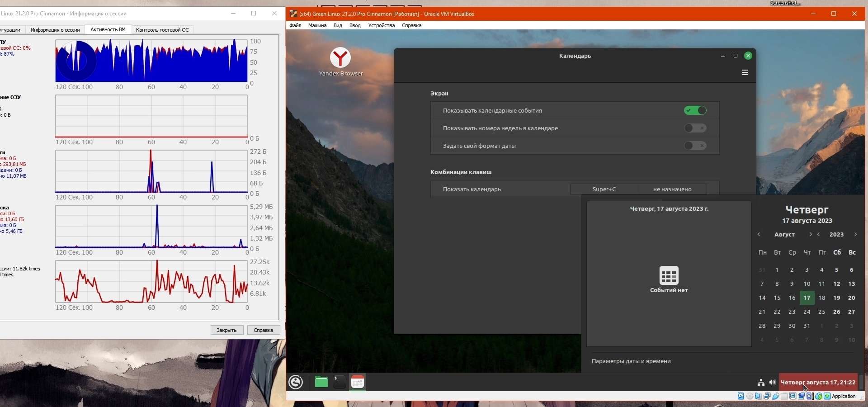Click the shared folders status icon
Image resolution: width=868 pixels, height=407 pixels.
coord(784,396)
